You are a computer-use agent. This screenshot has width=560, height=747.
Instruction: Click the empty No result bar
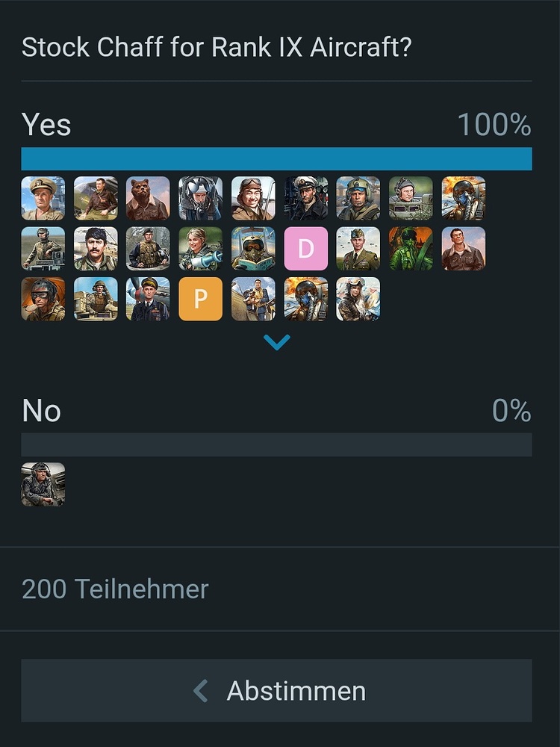pyautogui.click(x=276, y=445)
